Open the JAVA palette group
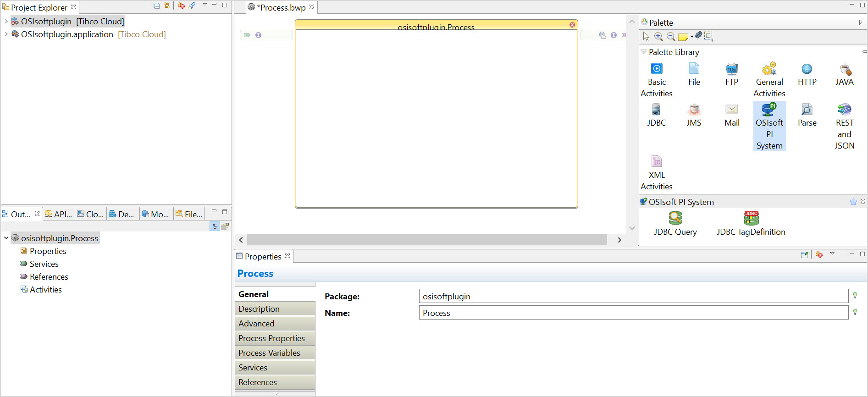Image resolution: width=868 pixels, height=397 pixels. [845, 75]
